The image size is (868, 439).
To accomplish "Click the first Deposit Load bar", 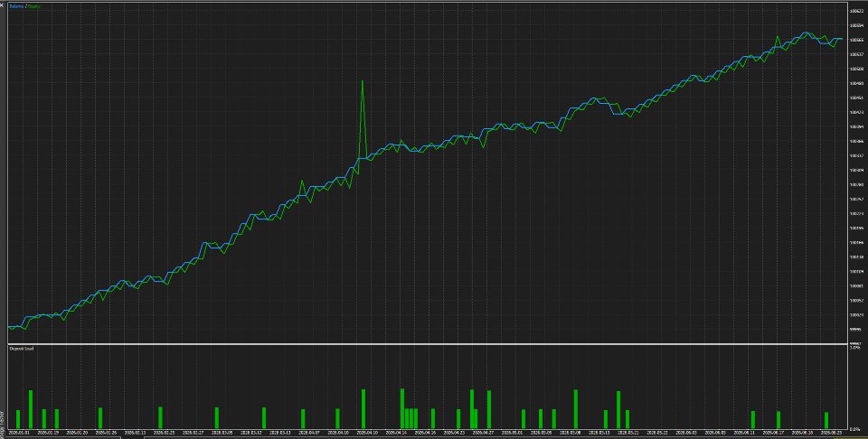I will pyautogui.click(x=18, y=419).
